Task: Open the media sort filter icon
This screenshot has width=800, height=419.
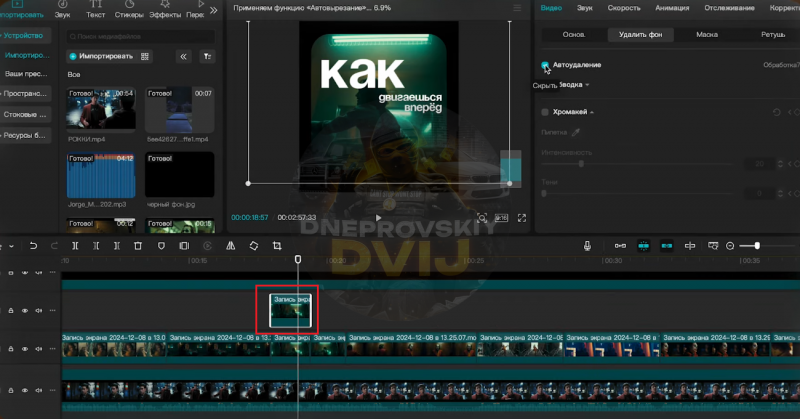Action: (207, 57)
